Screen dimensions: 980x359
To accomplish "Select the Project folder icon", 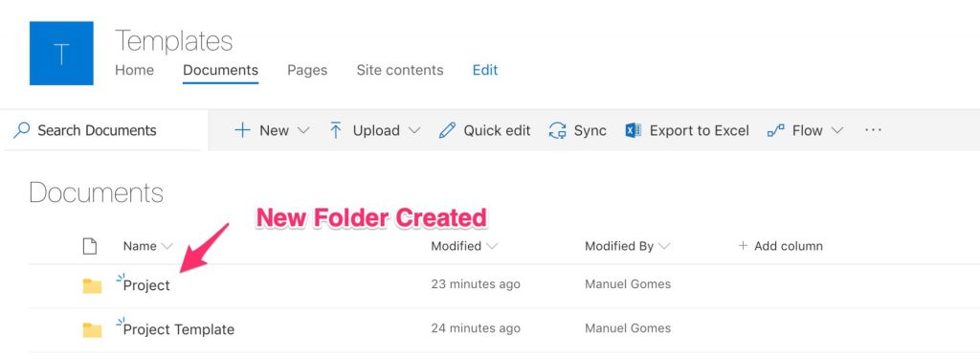I will 92,286.
